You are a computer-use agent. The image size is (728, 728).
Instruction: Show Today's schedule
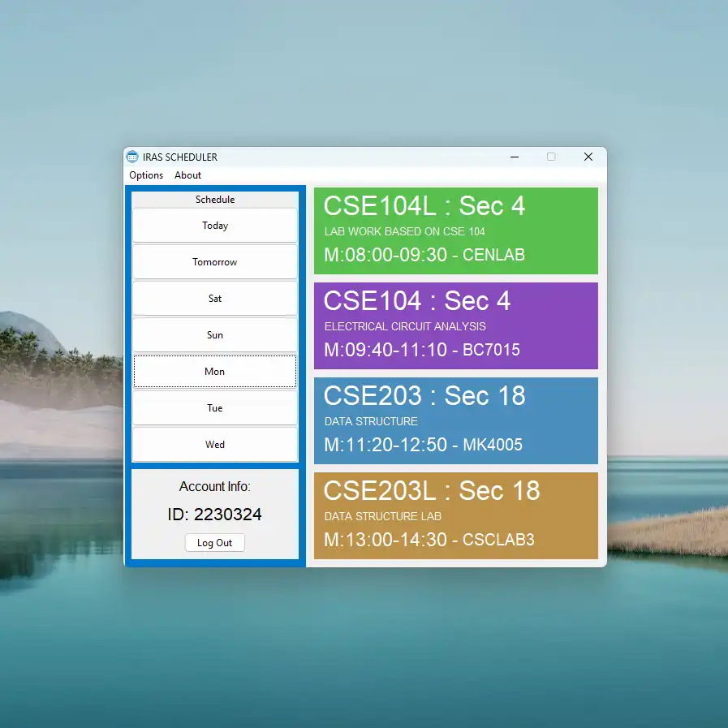214,226
